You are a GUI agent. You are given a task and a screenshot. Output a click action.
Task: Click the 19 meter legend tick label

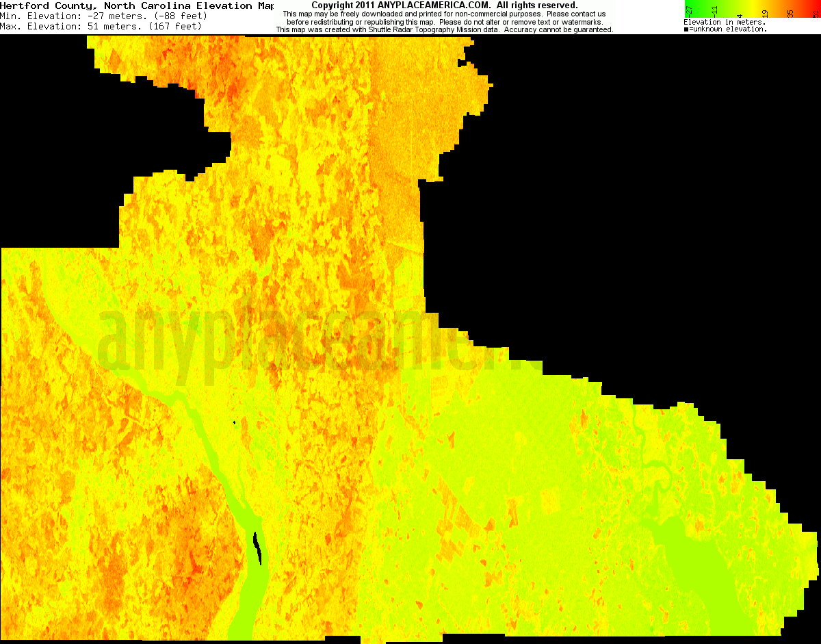click(x=764, y=12)
